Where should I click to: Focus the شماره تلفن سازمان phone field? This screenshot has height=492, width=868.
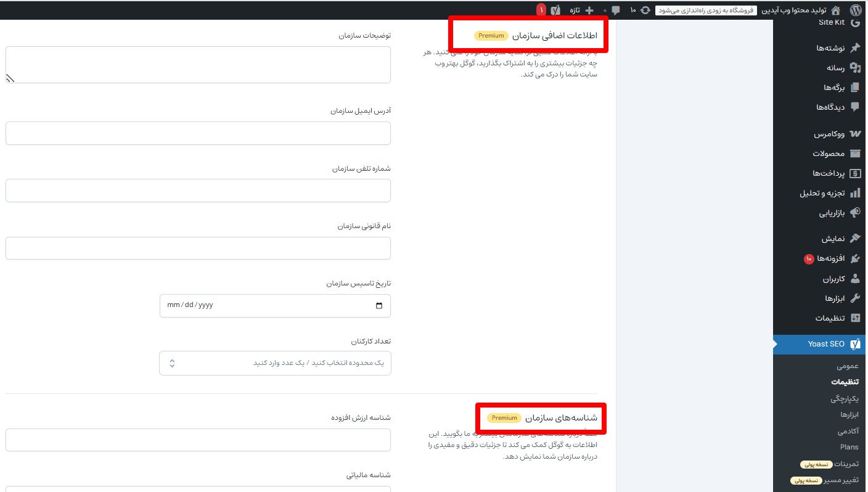point(198,191)
